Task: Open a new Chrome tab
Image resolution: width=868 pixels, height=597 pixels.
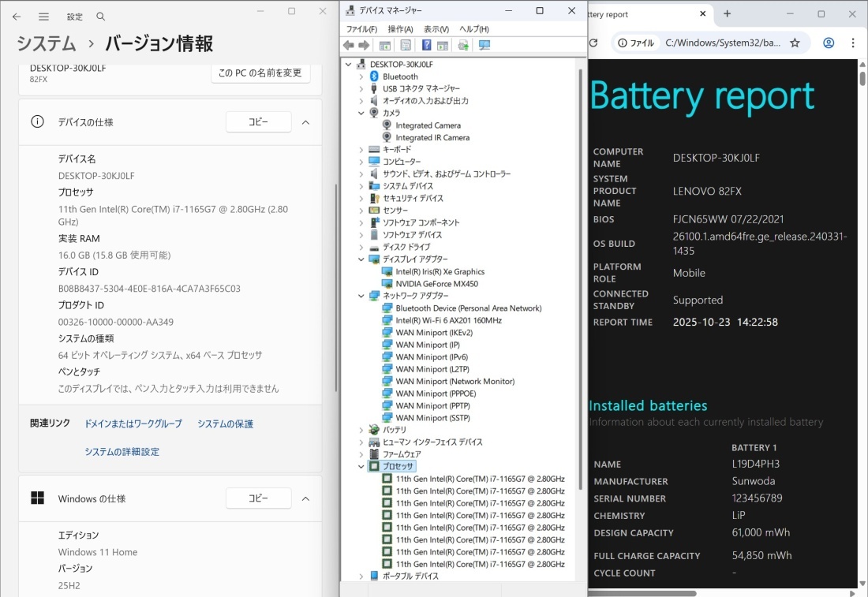Action: [727, 14]
